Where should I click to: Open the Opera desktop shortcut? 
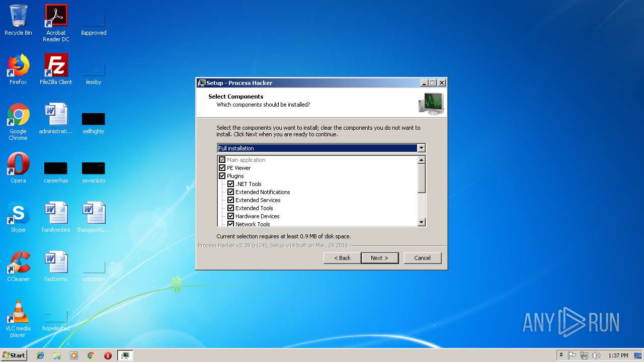pos(18,168)
